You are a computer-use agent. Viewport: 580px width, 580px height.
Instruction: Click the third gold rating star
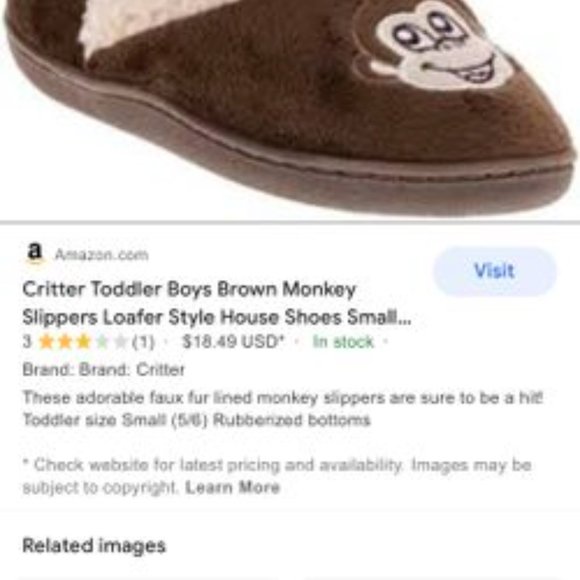(x=83, y=341)
